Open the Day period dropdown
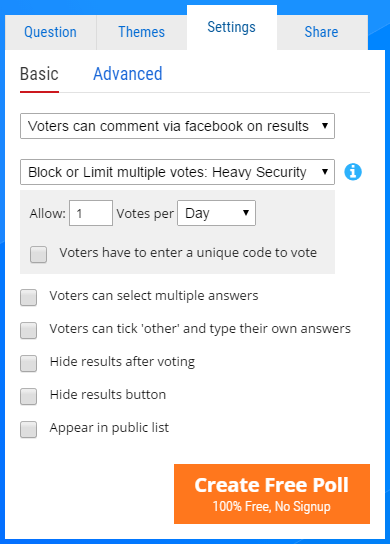The width and height of the screenshot is (390, 544). [217, 213]
